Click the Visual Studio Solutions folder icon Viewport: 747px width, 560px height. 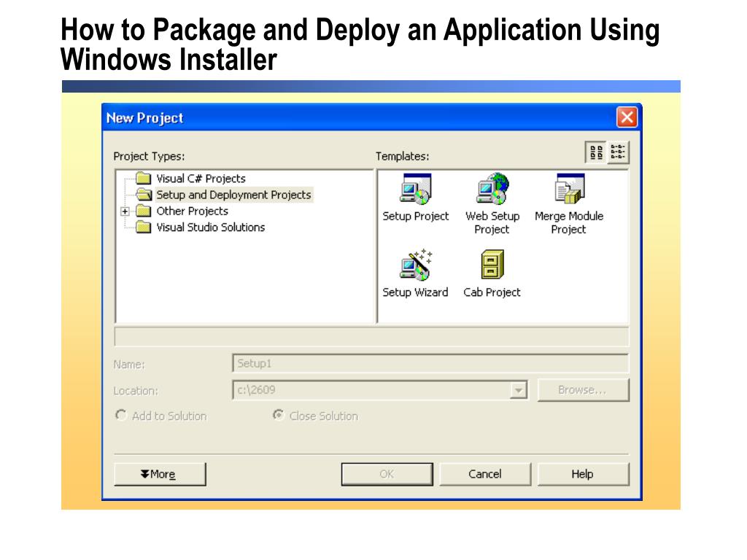[143, 227]
